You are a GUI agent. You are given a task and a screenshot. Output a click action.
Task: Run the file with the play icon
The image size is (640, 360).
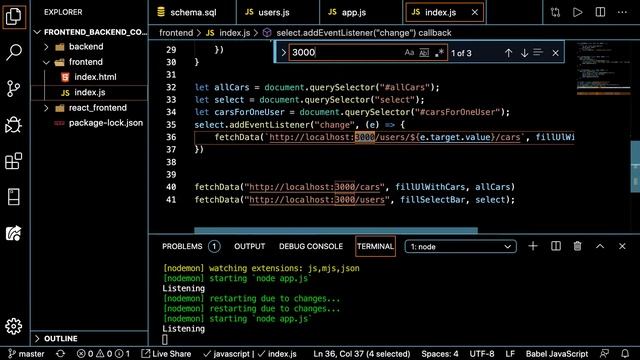[x=578, y=12]
